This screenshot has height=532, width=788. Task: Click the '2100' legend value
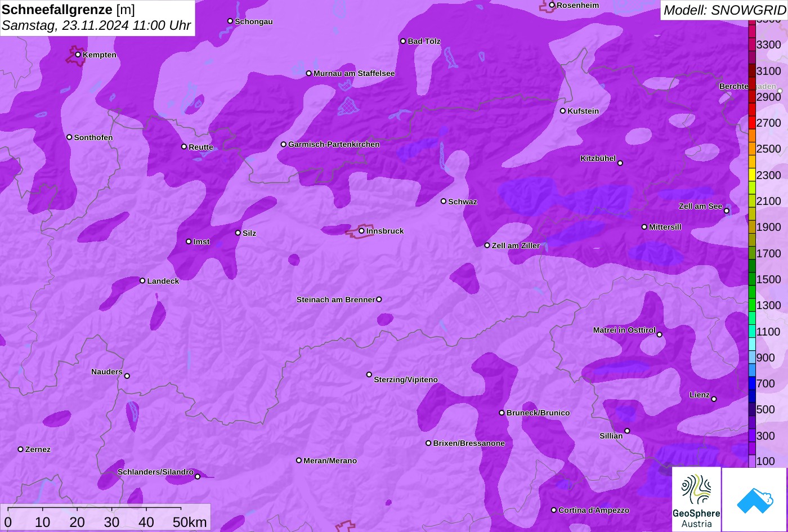coord(769,202)
